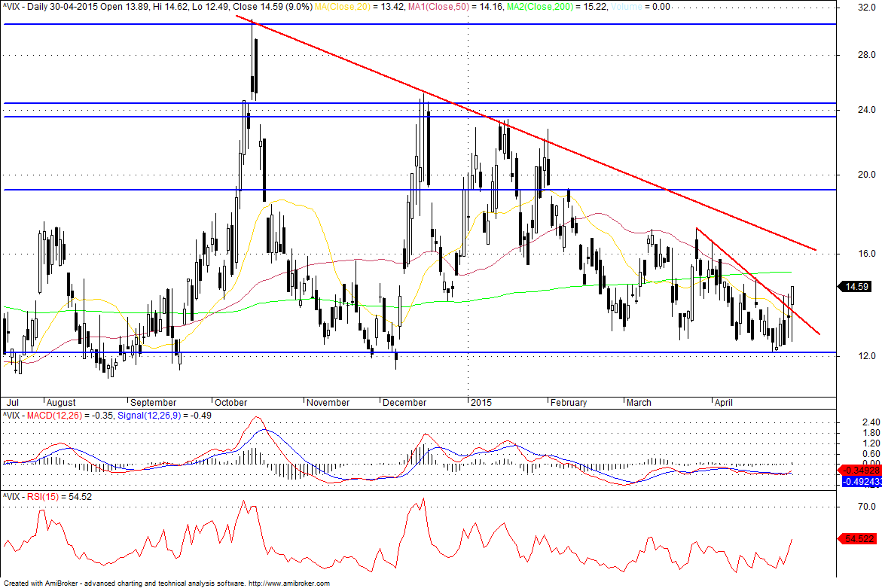The width and height of the screenshot is (882, 588).
Task: Click the April label on time axis
Action: click(x=723, y=403)
